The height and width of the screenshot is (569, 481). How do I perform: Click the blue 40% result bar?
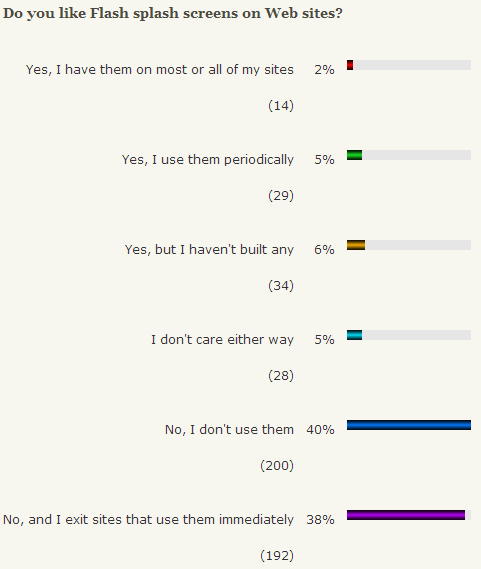coord(409,425)
